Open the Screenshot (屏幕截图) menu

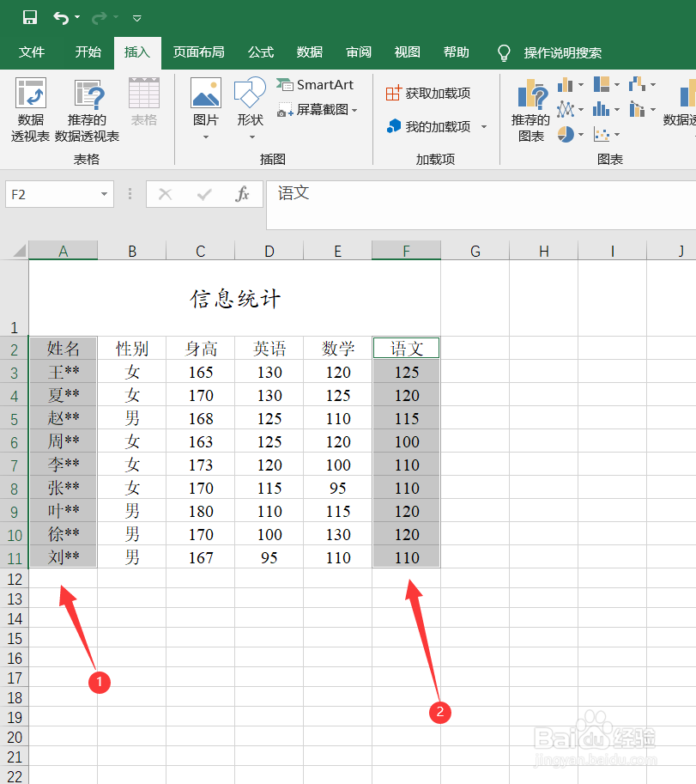click(318, 110)
